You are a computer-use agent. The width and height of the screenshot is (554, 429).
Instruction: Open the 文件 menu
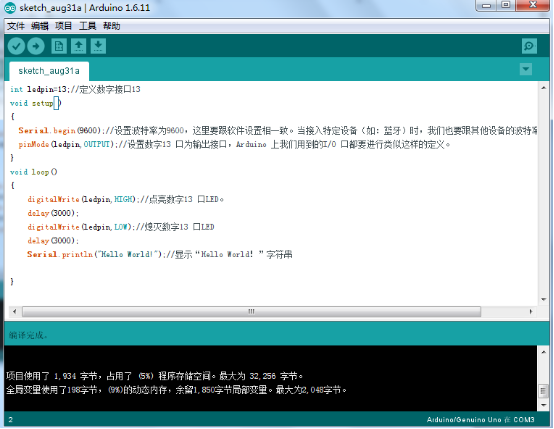(x=16, y=26)
